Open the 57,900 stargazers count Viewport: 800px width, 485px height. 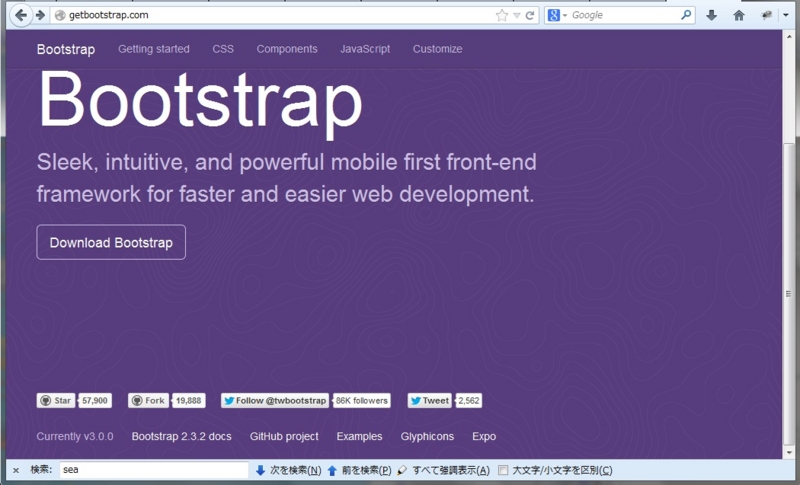pos(95,400)
